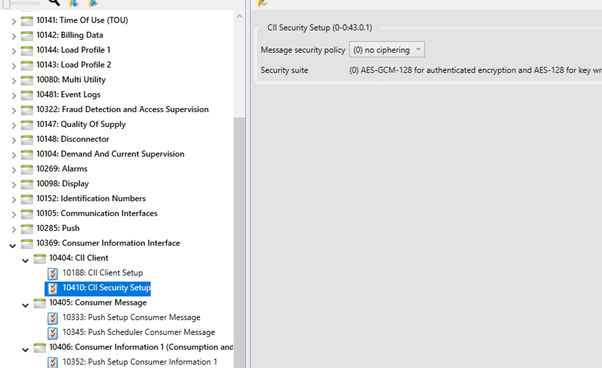Select 10322: Fraud Detection and Access Supervision

(x=122, y=109)
